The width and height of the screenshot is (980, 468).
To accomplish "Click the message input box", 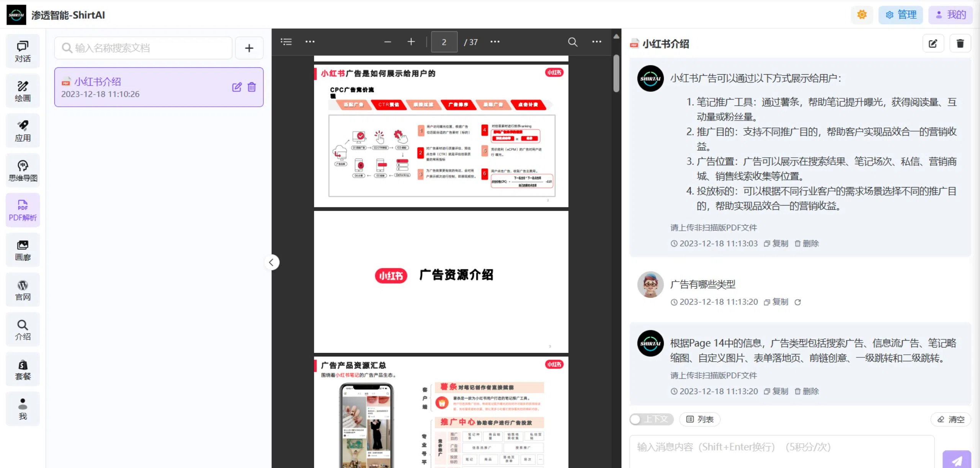I will [x=782, y=452].
